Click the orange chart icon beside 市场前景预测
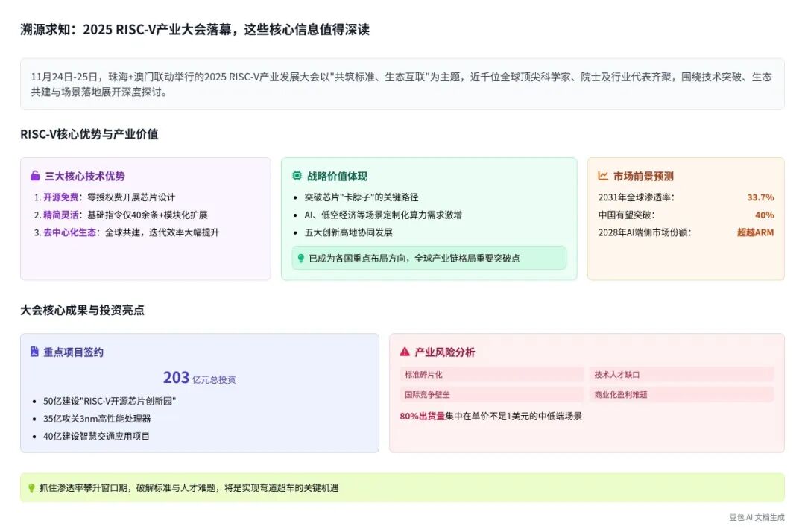The image size is (805, 532). 603,176
